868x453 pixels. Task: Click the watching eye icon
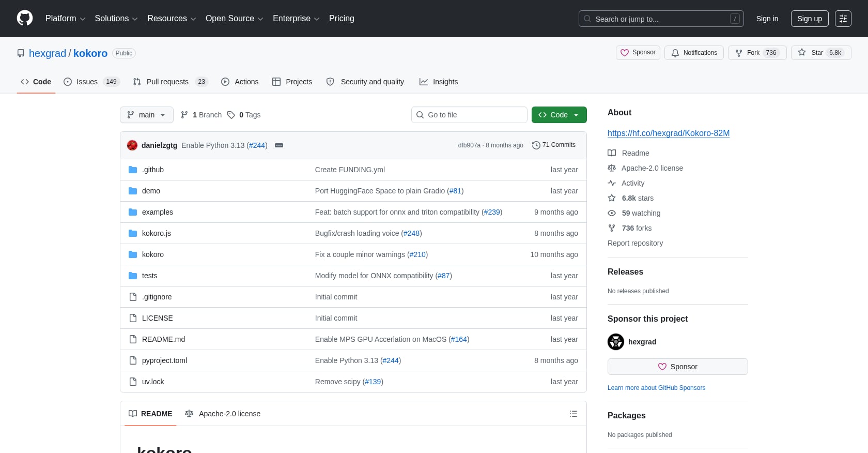click(612, 213)
